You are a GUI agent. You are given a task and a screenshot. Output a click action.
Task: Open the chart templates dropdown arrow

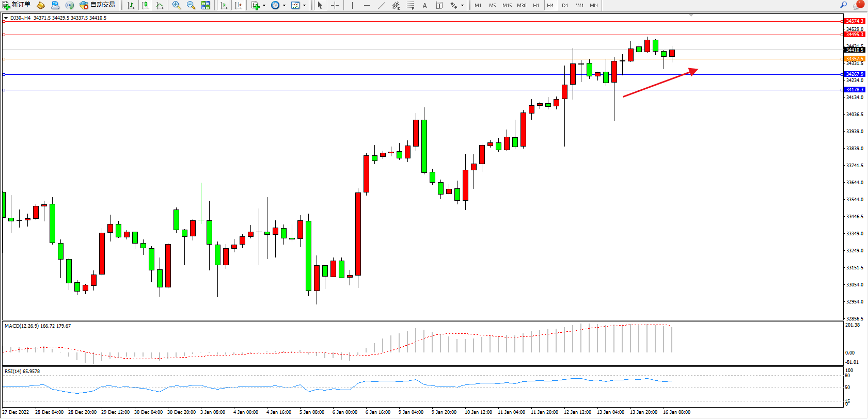click(304, 5)
